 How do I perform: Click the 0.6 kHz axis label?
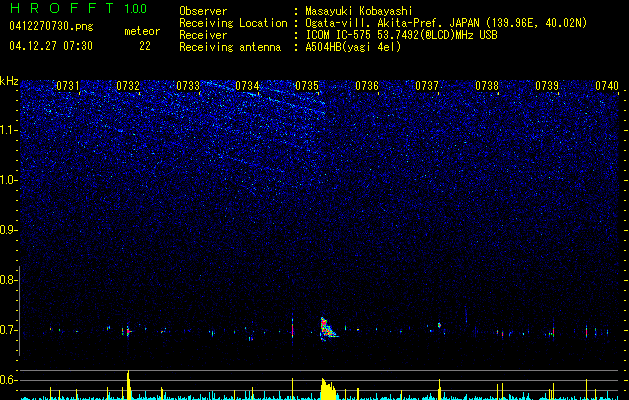click(7, 380)
